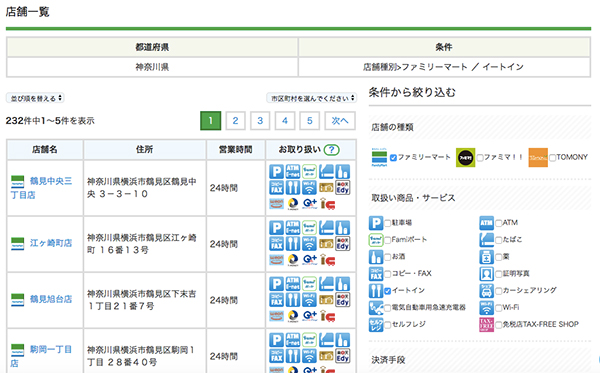Enable the ATM filter checkbox
Screen dimensions: 600x373
point(498,223)
